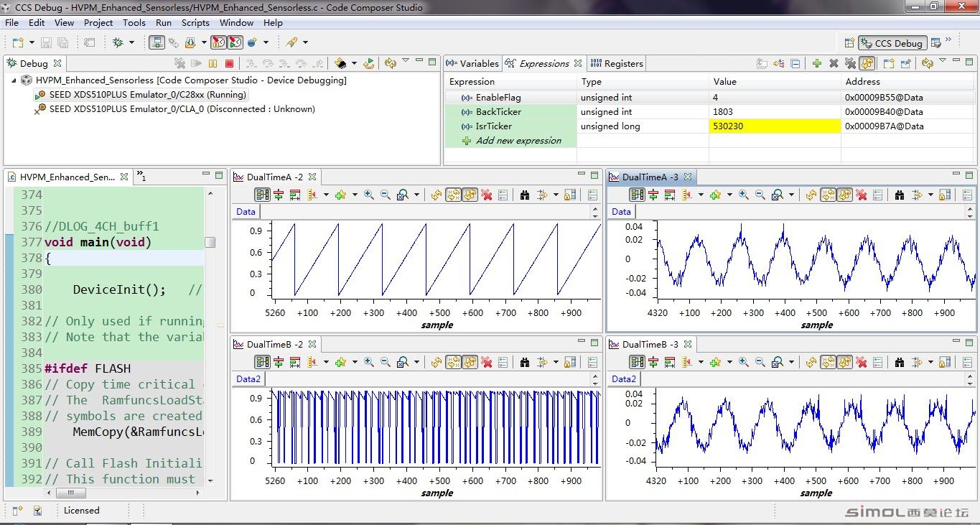
Task: Toggle Continuous Refresh in Expressions view
Action: [867, 63]
